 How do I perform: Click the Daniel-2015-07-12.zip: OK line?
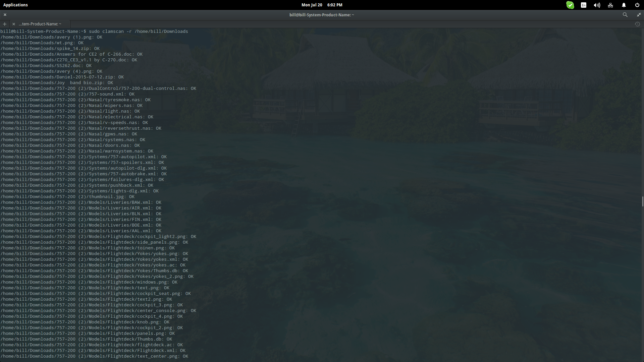(62, 77)
